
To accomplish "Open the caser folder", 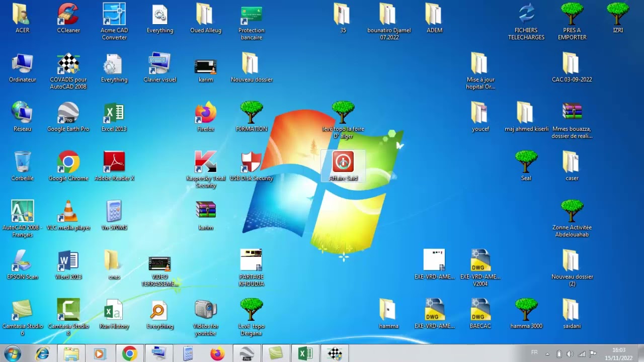I will [572, 166].
